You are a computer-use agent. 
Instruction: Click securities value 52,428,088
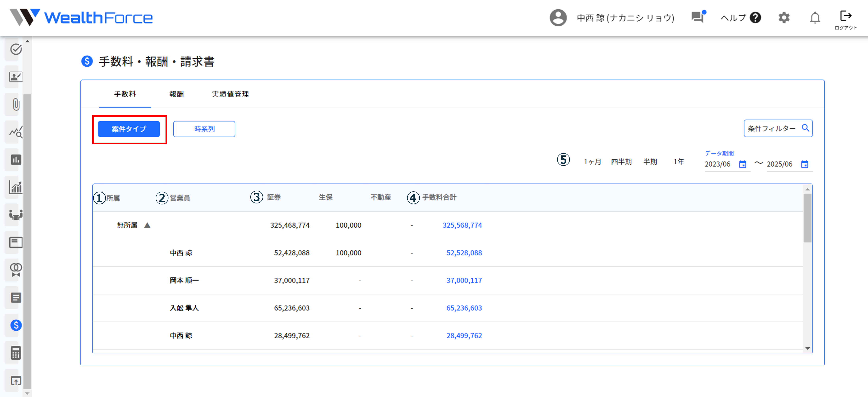pyautogui.click(x=291, y=253)
